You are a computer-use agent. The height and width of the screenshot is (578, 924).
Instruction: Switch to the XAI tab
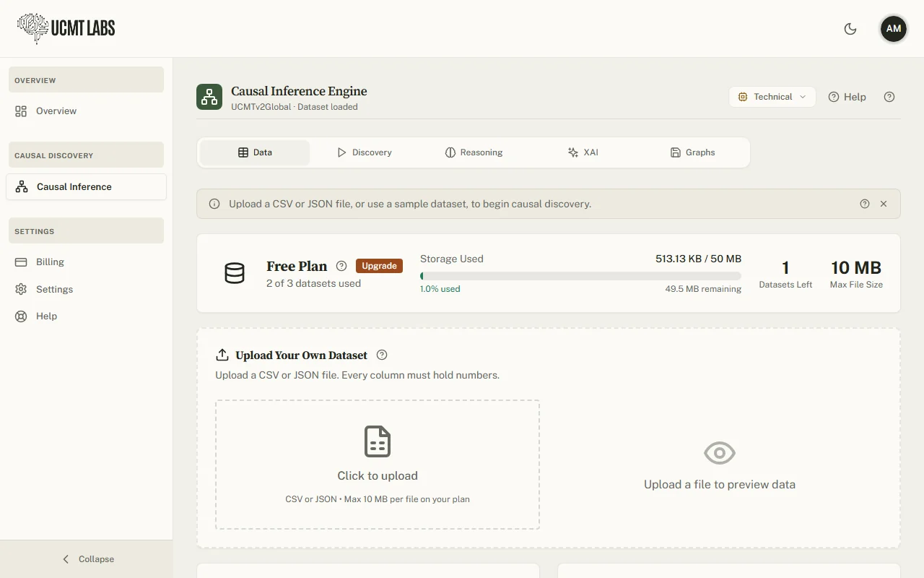tap(583, 152)
